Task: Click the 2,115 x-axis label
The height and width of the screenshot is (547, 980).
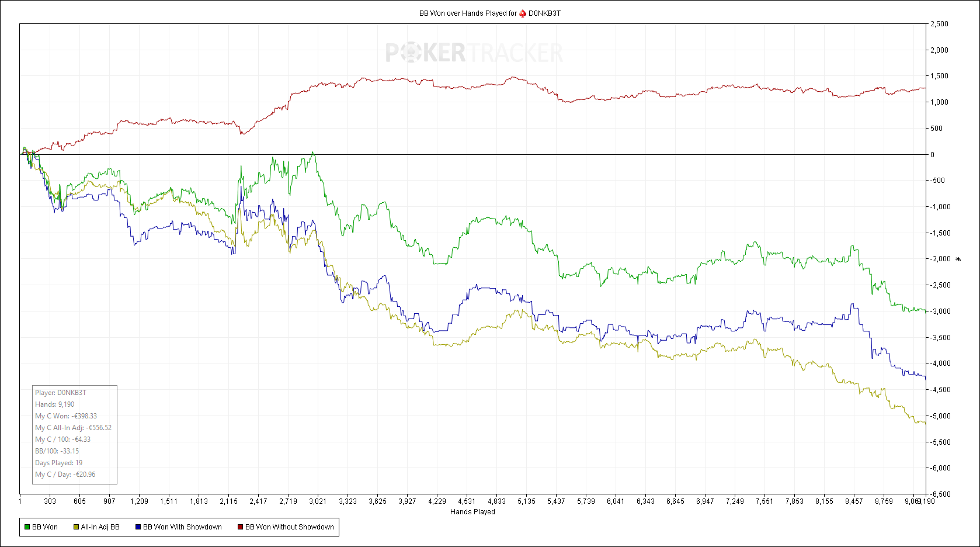Action: [228, 501]
